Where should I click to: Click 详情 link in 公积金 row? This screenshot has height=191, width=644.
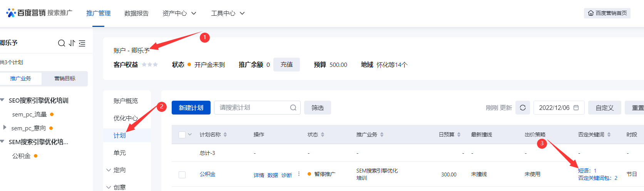259,175
